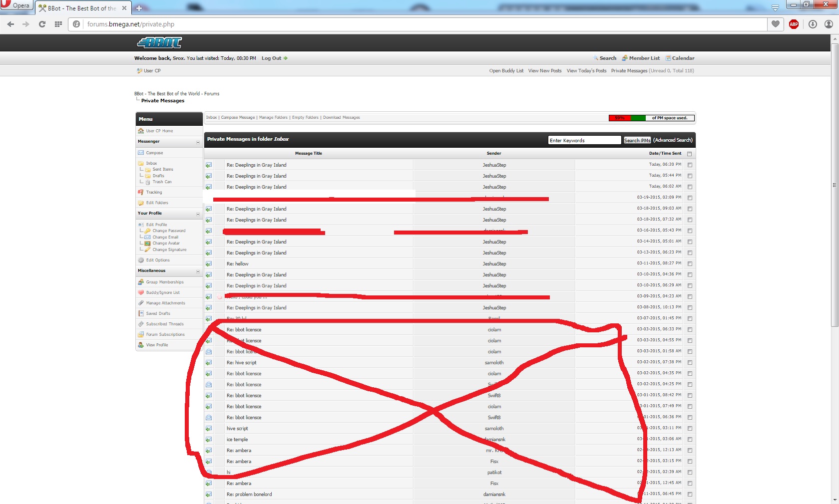Image resolution: width=839 pixels, height=504 pixels.
Task: Tick checkbox for Today 06:20 PM message
Action: pos(690,165)
